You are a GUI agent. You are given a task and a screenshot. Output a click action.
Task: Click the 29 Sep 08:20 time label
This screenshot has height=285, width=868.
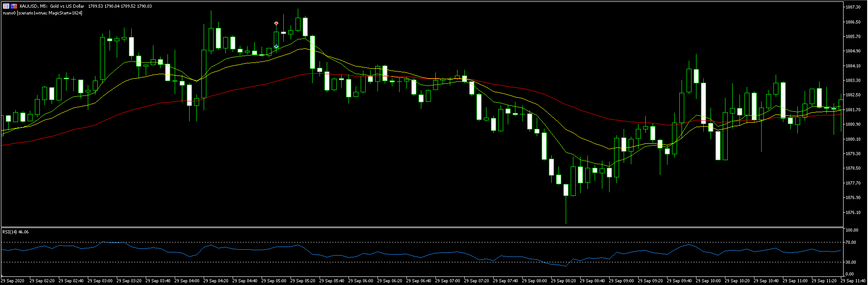[563, 281]
